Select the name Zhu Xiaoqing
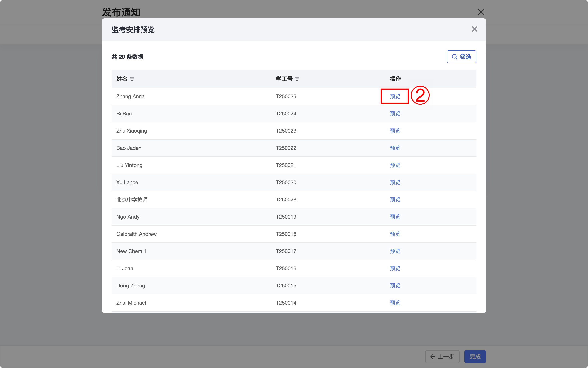The width and height of the screenshot is (588, 368). coord(131,131)
